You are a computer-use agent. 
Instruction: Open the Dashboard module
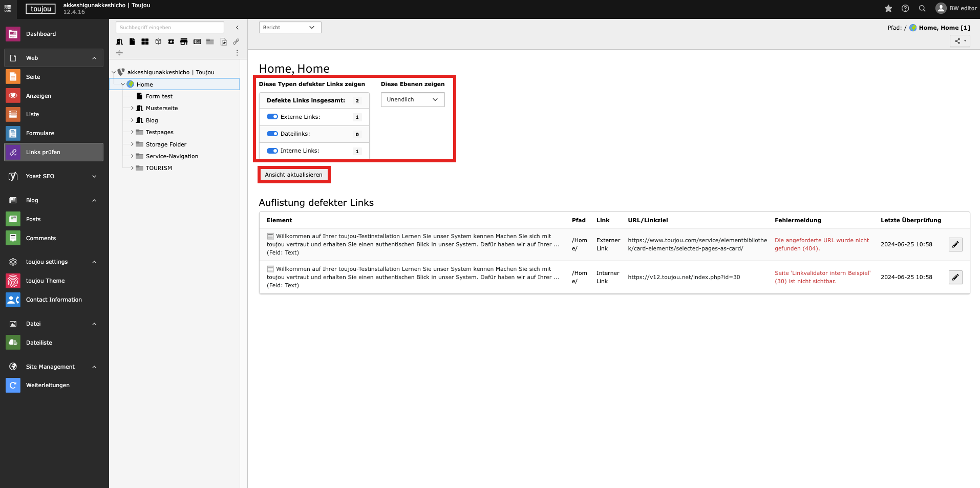(41, 34)
